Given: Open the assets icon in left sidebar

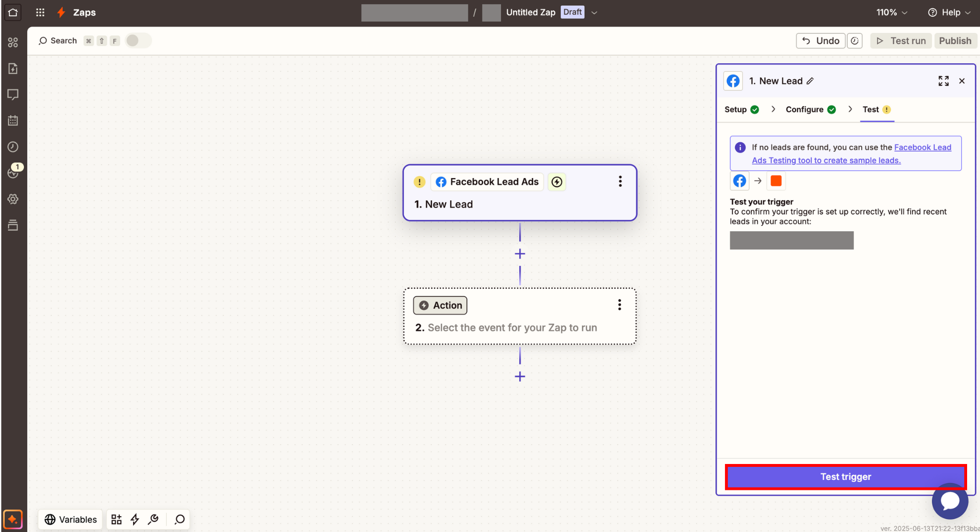Looking at the screenshot, I should click(x=13, y=43).
